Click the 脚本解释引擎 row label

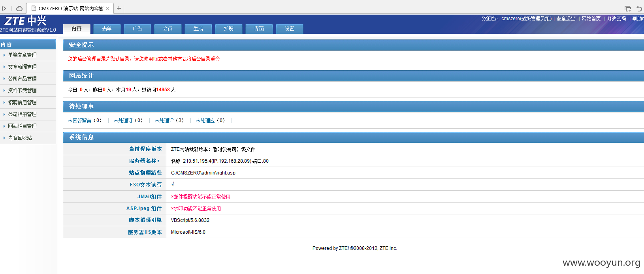point(145,220)
